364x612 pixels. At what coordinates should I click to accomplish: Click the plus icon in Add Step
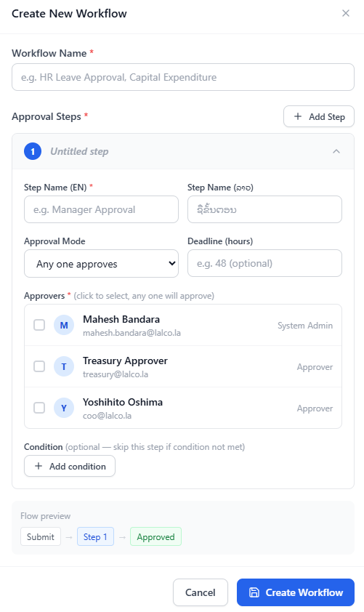point(298,116)
